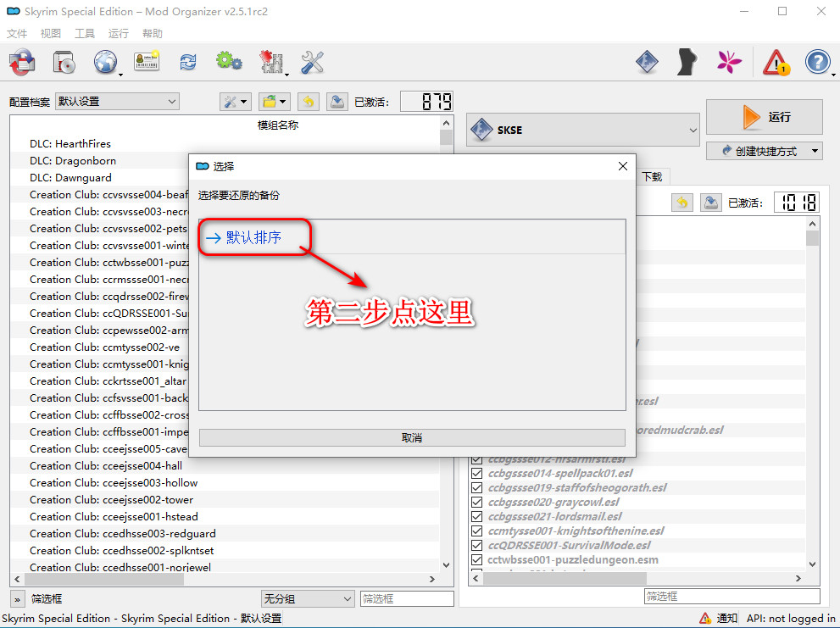
Task: Uncheck ccbgssse020-graycowl.esl plugin checkbox
Action: click(x=476, y=502)
